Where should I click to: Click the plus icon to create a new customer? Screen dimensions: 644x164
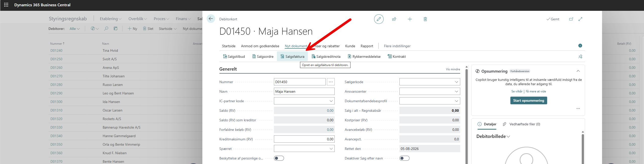[x=410, y=19]
